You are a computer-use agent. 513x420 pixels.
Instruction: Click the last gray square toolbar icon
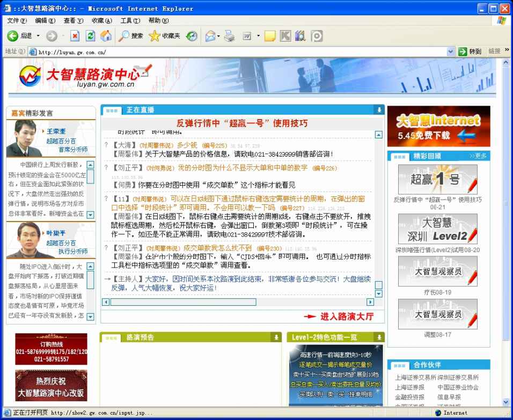[x=317, y=35]
